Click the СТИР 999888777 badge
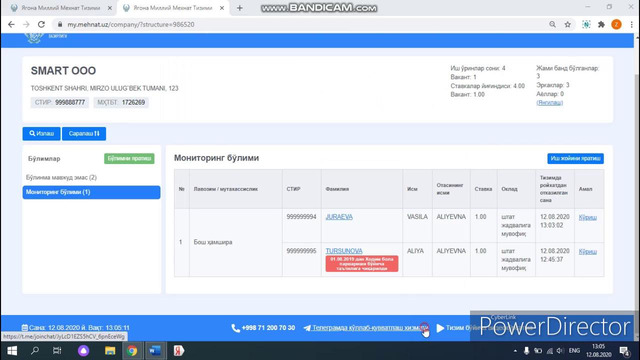640x360 pixels. (x=60, y=102)
